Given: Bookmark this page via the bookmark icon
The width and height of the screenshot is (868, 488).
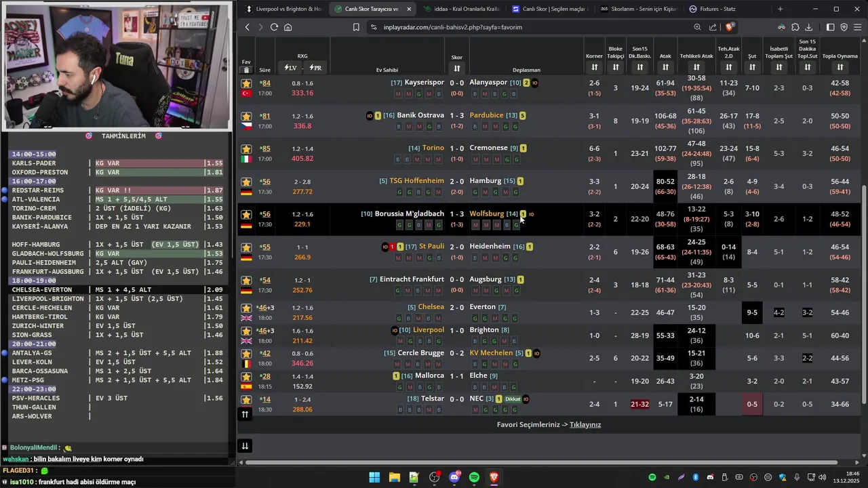Looking at the screenshot, I should [x=356, y=27].
